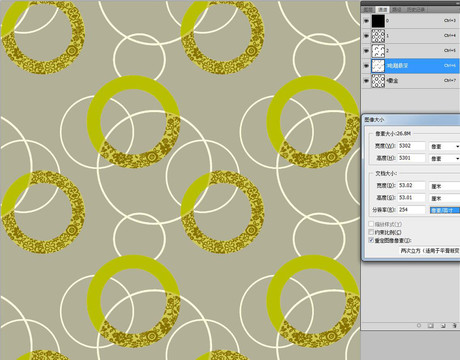The width and height of the screenshot is (460, 360).
Task: Toggle visibility of channel 4叠金
Action: (366, 81)
